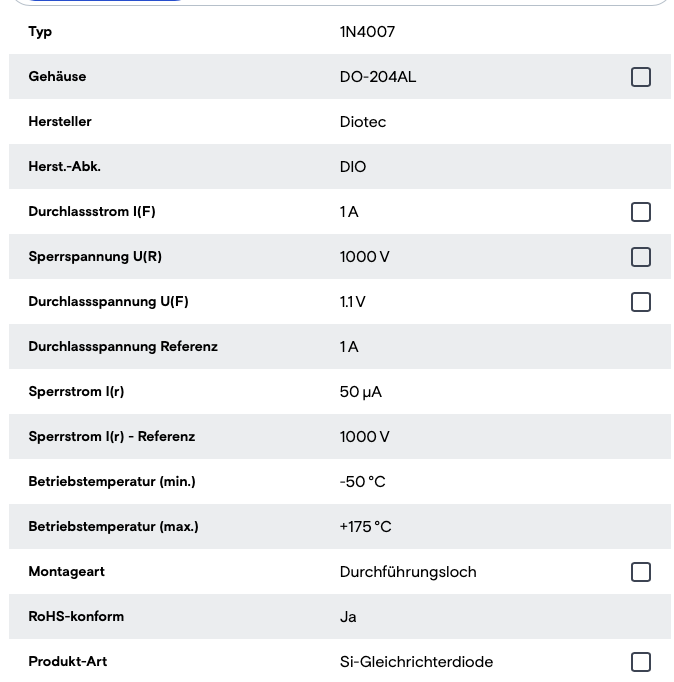Click the 1N4007 Typ value
The image size is (674, 682).
pyautogui.click(x=367, y=32)
